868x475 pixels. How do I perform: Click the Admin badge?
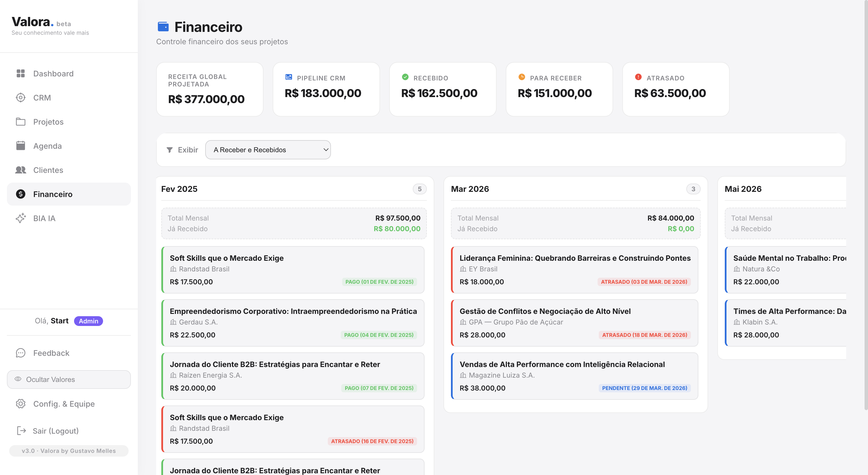88,321
